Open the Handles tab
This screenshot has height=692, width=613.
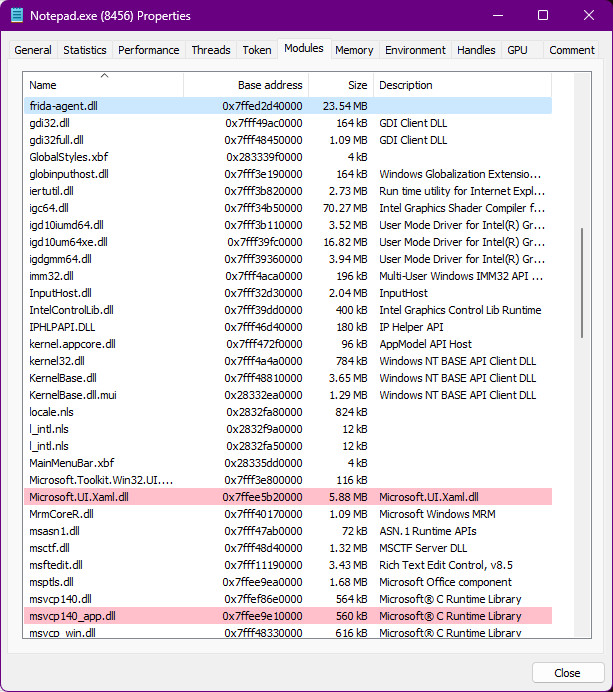[x=476, y=50]
